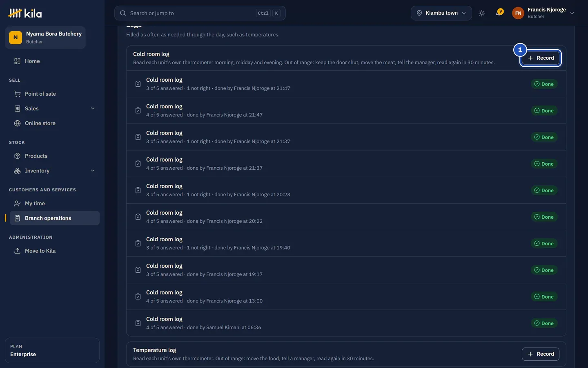Click Done badge on 21:47 '1 not right' entry
The height and width of the screenshot is (368, 588).
tap(544, 84)
